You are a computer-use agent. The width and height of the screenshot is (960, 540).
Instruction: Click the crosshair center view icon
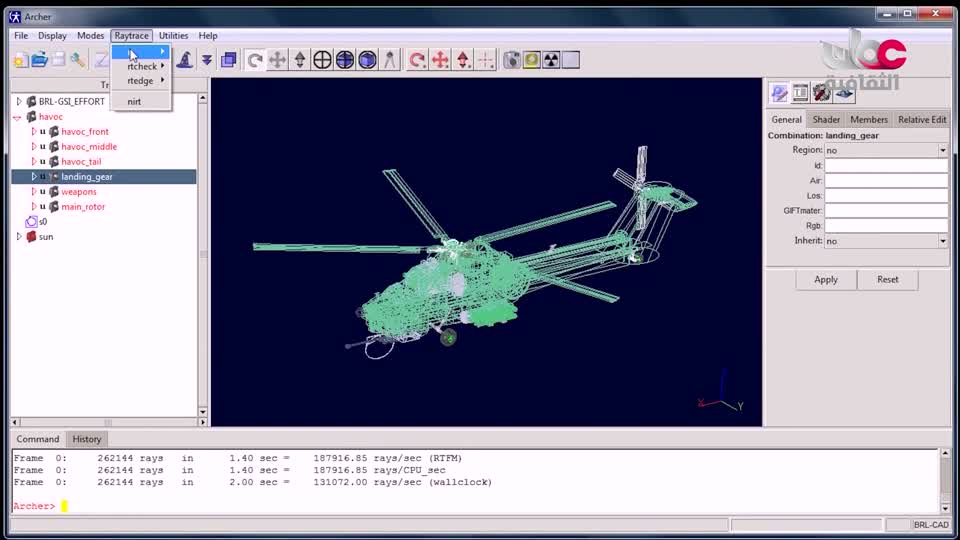(x=322, y=60)
